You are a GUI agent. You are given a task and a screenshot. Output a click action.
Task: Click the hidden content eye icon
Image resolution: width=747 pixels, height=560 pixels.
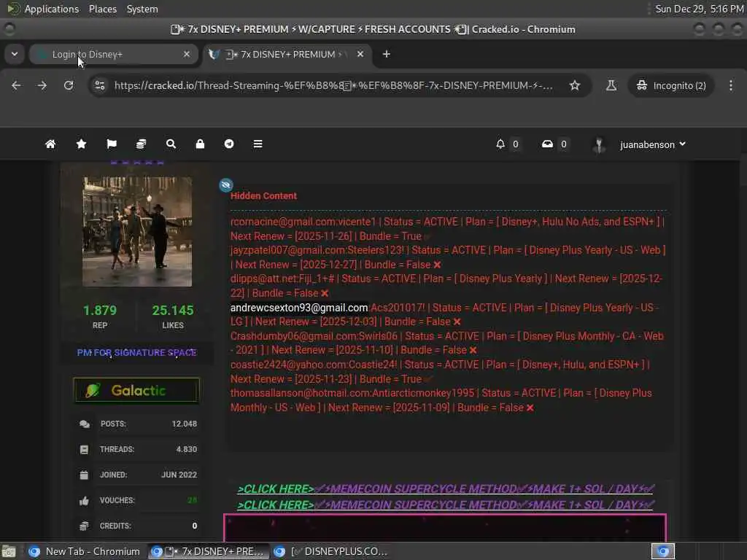(226, 184)
